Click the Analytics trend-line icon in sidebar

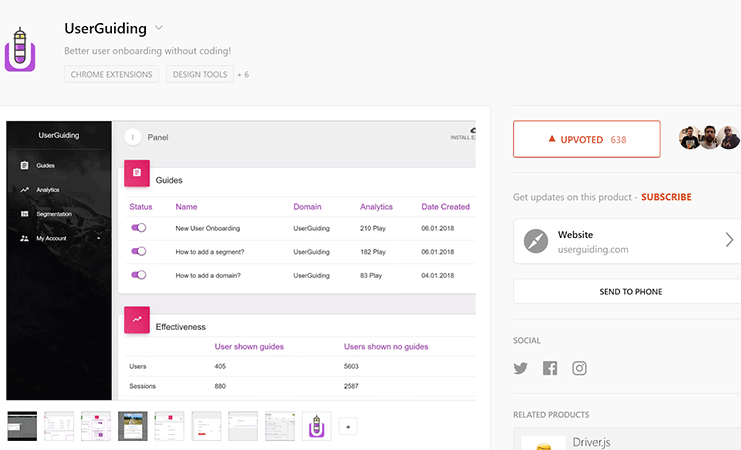pos(25,190)
